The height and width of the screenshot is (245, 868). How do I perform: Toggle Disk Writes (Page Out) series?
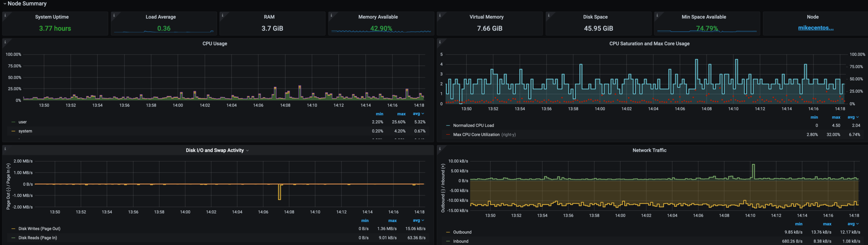pos(39,229)
